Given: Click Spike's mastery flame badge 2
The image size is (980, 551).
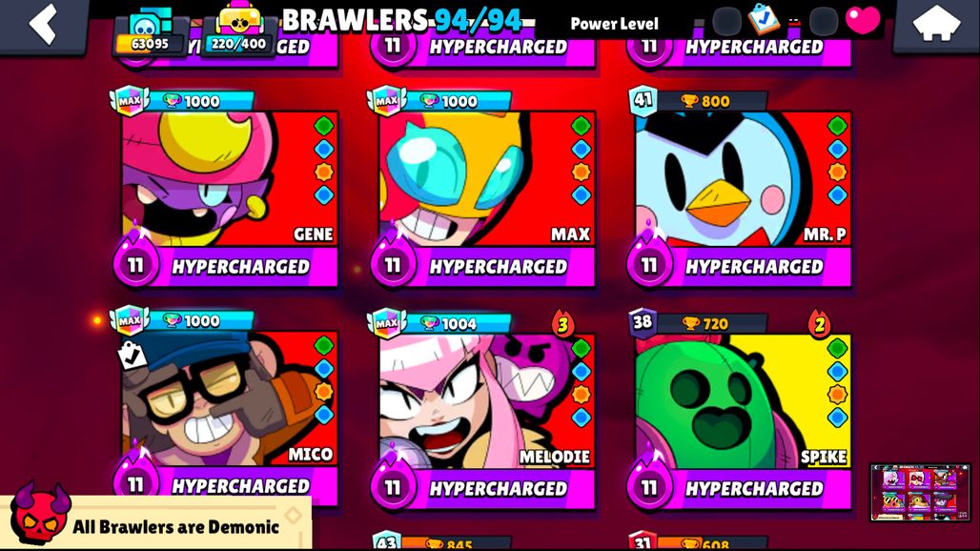Looking at the screenshot, I should 819,324.
